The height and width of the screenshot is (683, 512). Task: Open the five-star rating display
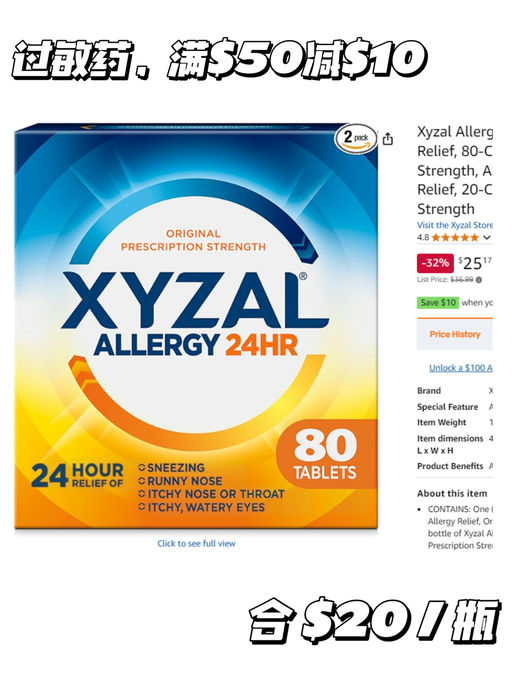click(x=455, y=237)
